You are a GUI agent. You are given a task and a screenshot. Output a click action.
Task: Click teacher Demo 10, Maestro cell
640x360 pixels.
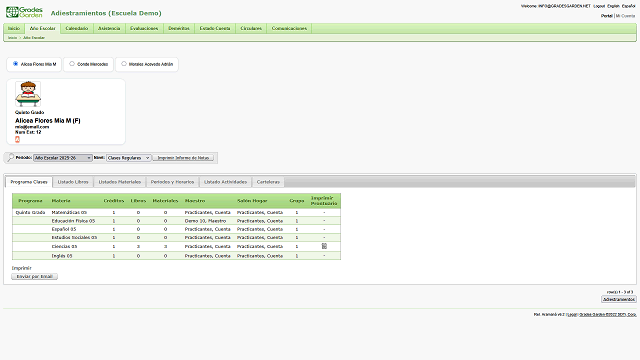[x=205, y=221]
